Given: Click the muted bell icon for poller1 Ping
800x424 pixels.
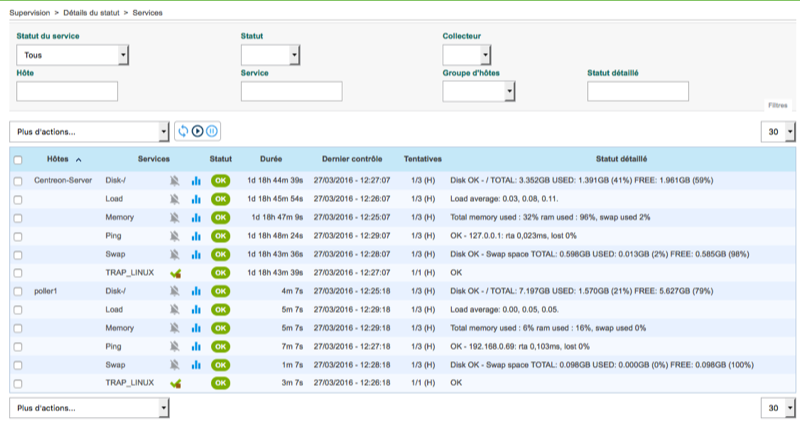Looking at the screenshot, I should click(175, 346).
